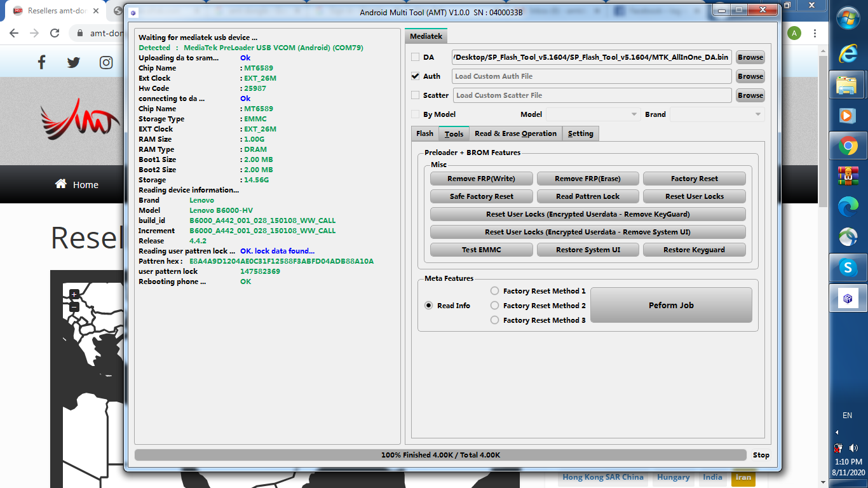Click the home icon in site navigation
The image size is (868, 488).
(x=61, y=184)
